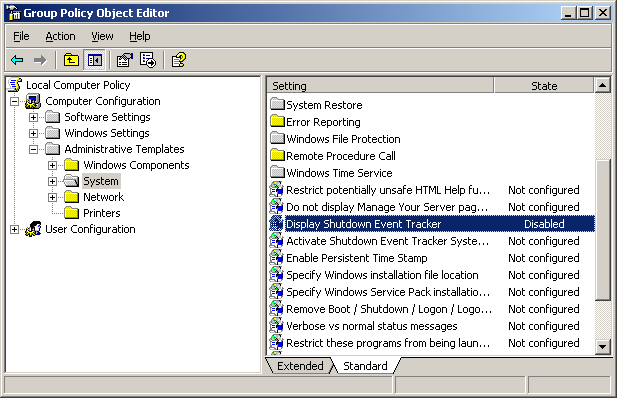
Task: Expand the Network node
Action: point(52,197)
